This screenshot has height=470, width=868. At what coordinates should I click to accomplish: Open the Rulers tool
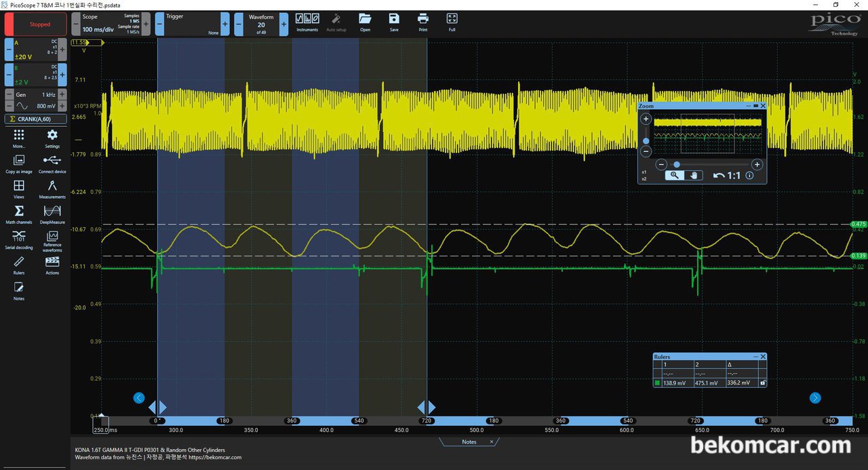[19, 265]
